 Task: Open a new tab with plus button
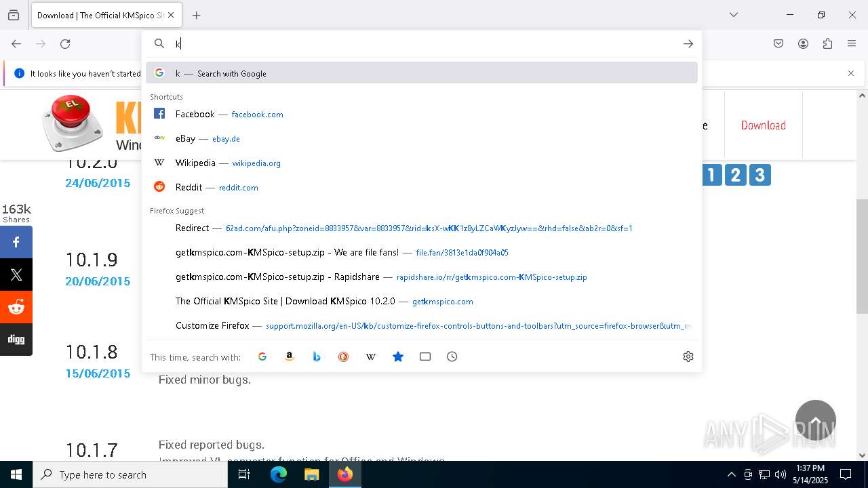coord(196,15)
